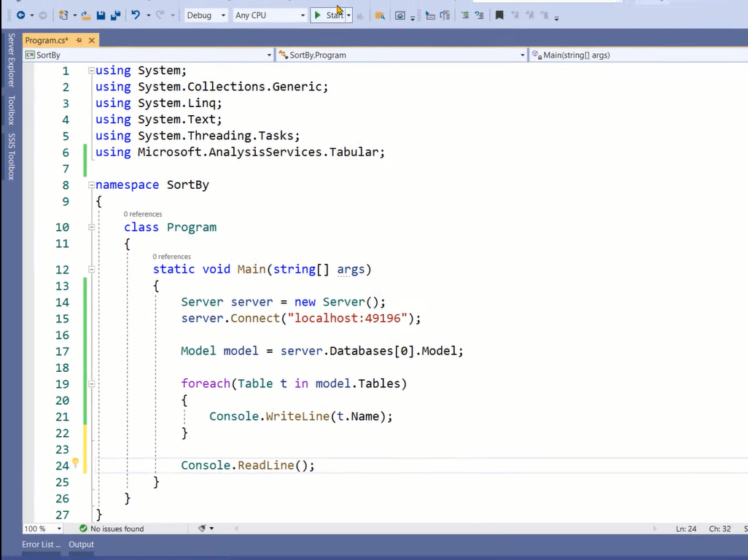This screenshot has width=748, height=560.
Task: Click the greyed Navigate Forward icon
Action: tap(42, 15)
